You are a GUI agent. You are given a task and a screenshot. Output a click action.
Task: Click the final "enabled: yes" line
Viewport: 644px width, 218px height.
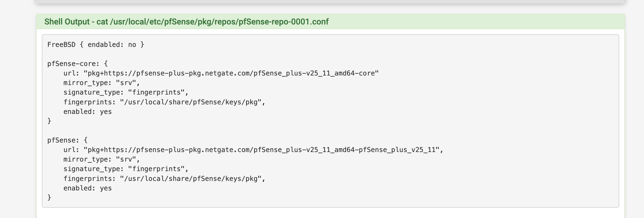(x=88, y=188)
